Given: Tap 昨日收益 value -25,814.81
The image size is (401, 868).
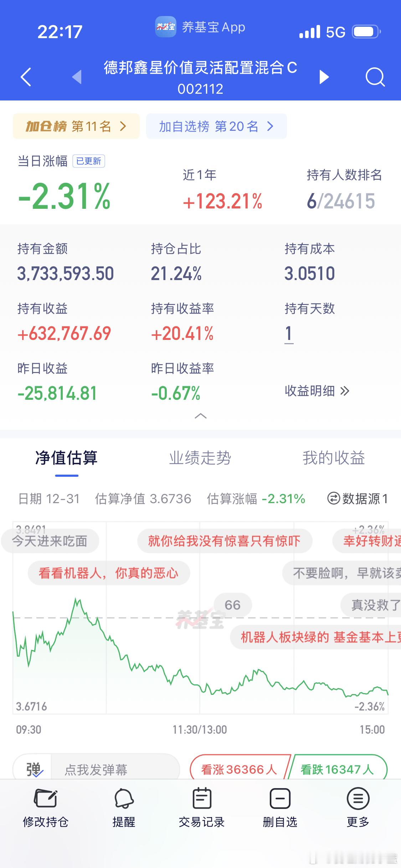Looking at the screenshot, I should point(57,394).
